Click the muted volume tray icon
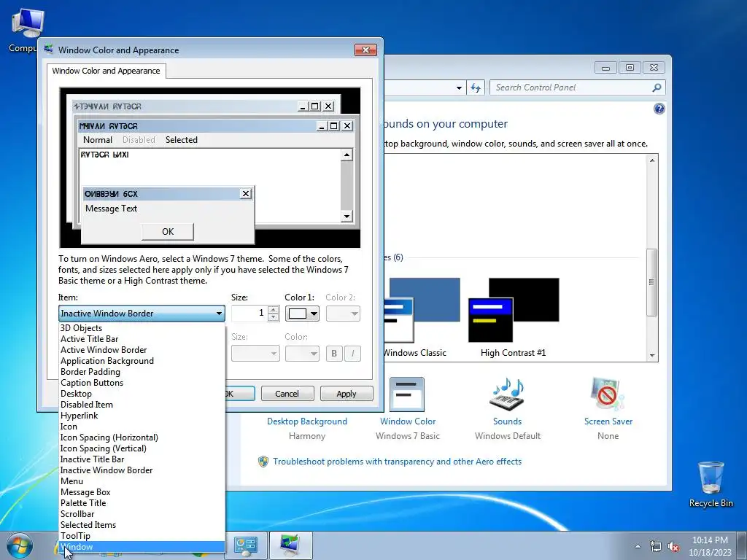Screen dimensions: 747x560 point(673,547)
